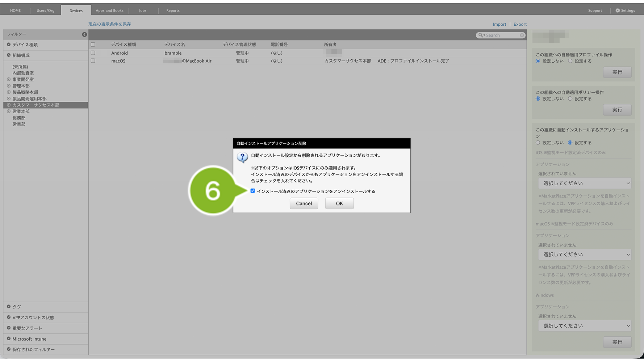
Task: Open the Support link
Action: tap(595, 10)
